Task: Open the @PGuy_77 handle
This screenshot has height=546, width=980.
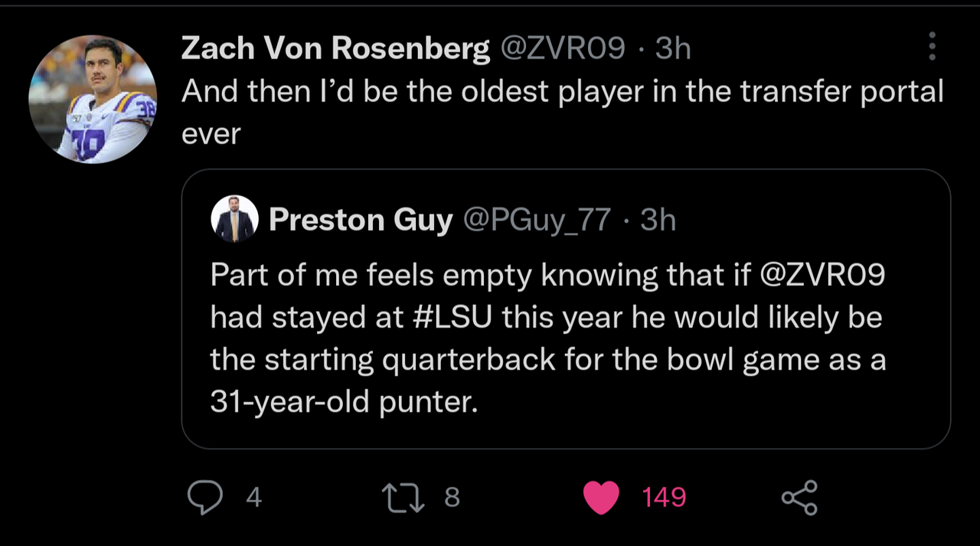Action: pyautogui.click(x=536, y=221)
